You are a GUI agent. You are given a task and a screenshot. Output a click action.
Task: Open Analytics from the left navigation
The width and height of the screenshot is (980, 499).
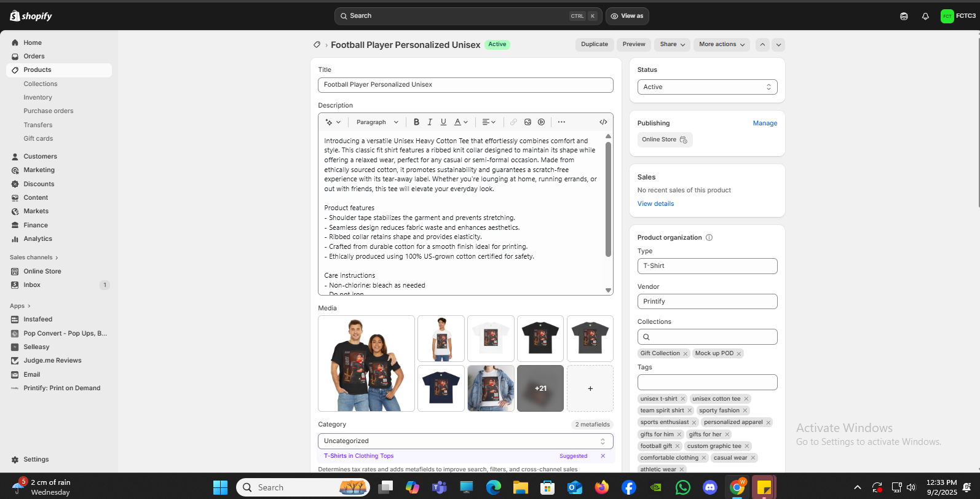coord(38,239)
